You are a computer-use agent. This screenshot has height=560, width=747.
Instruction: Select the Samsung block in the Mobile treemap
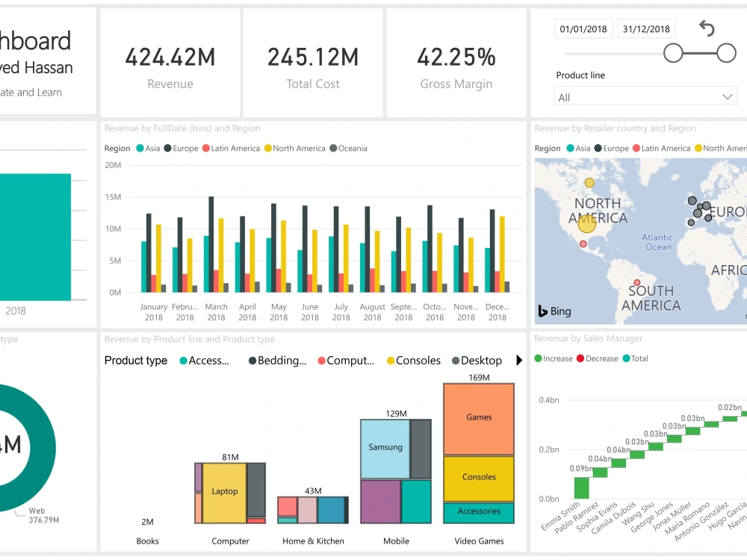tap(385, 447)
